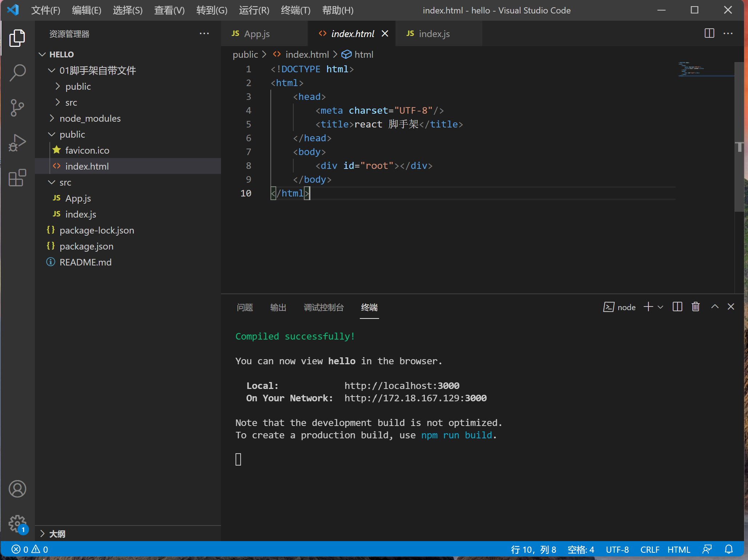Image resolution: width=748 pixels, height=560 pixels.
Task: Open favicon.ico in the explorer
Action: (x=128, y=150)
